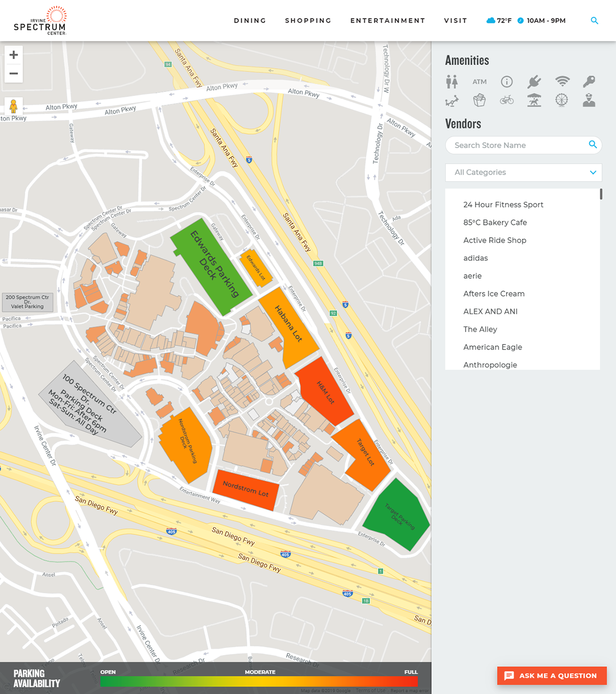Select the EV charging station icon
616x694 pixels.
tap(534, 81)
